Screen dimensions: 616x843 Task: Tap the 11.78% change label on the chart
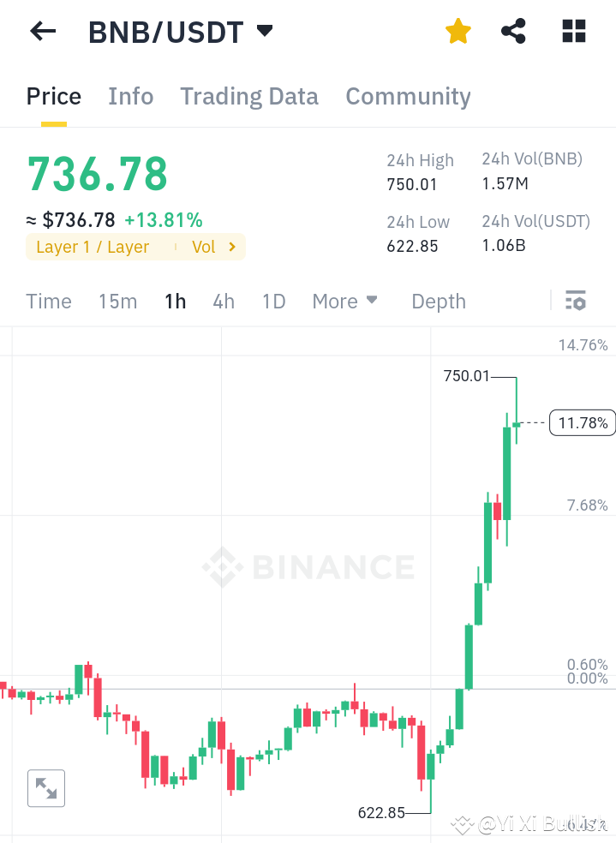(x=582, y=421)
